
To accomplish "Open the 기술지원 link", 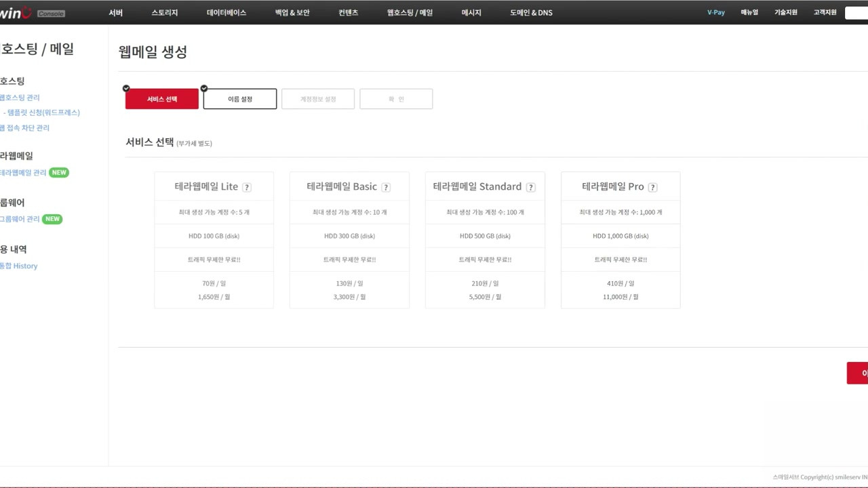I will click(x=786, y=13).
